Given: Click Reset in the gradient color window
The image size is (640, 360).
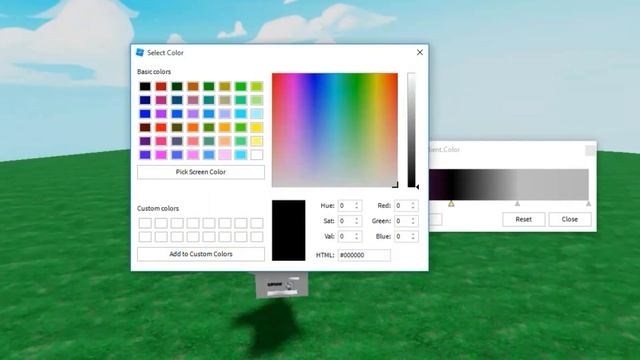Looking at the screenshot, I should coord(524,219).
